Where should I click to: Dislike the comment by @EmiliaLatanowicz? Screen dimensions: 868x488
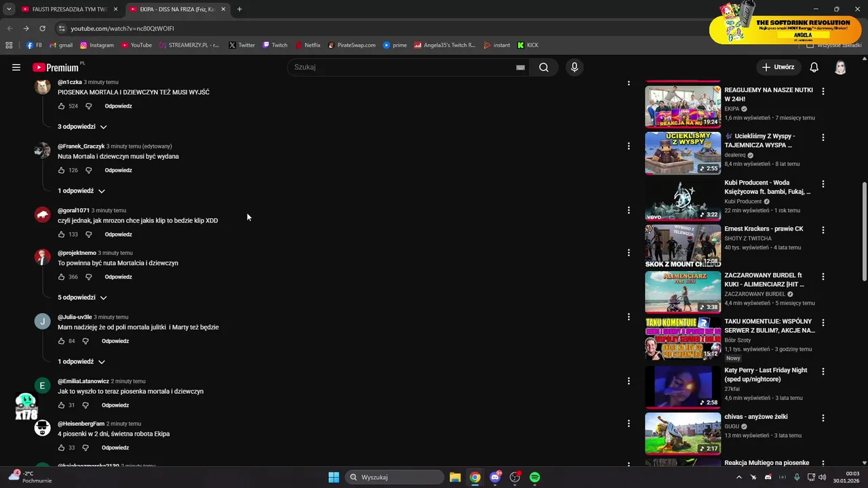pyautogui.click(x=85, y=405)
